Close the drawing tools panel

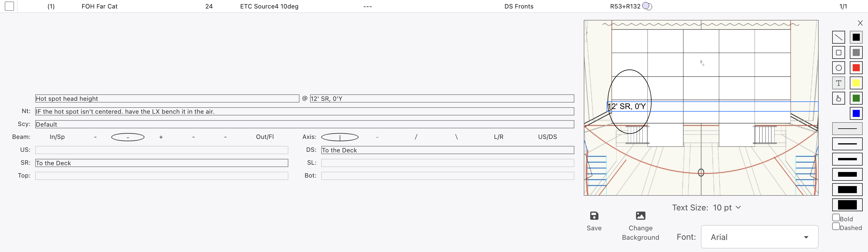coord(860,23)
